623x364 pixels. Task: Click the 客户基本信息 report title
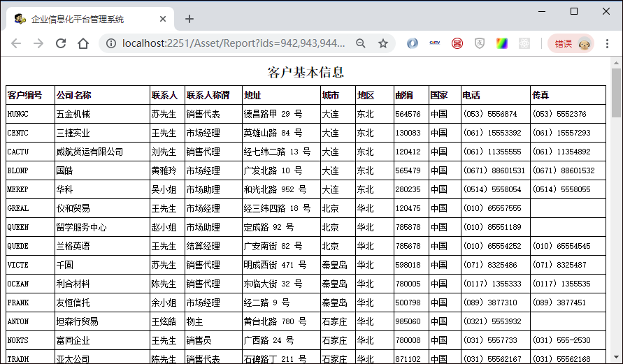point(306,72)
